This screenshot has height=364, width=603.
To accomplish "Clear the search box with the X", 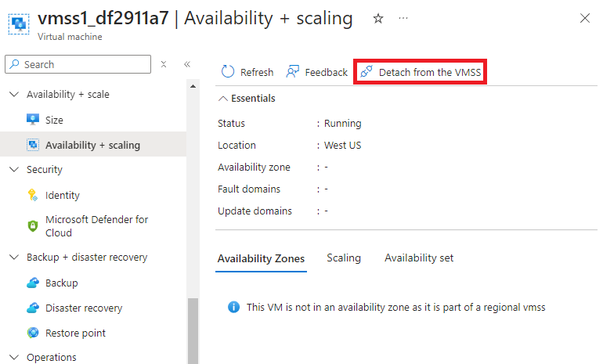I will click(164, 64).
